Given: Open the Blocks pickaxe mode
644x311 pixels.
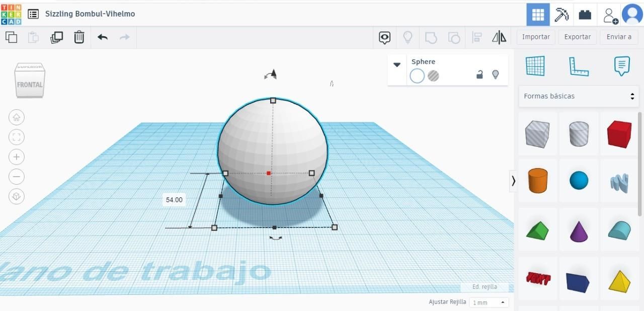Looking at the screenshot, I should tap(561, 15).
